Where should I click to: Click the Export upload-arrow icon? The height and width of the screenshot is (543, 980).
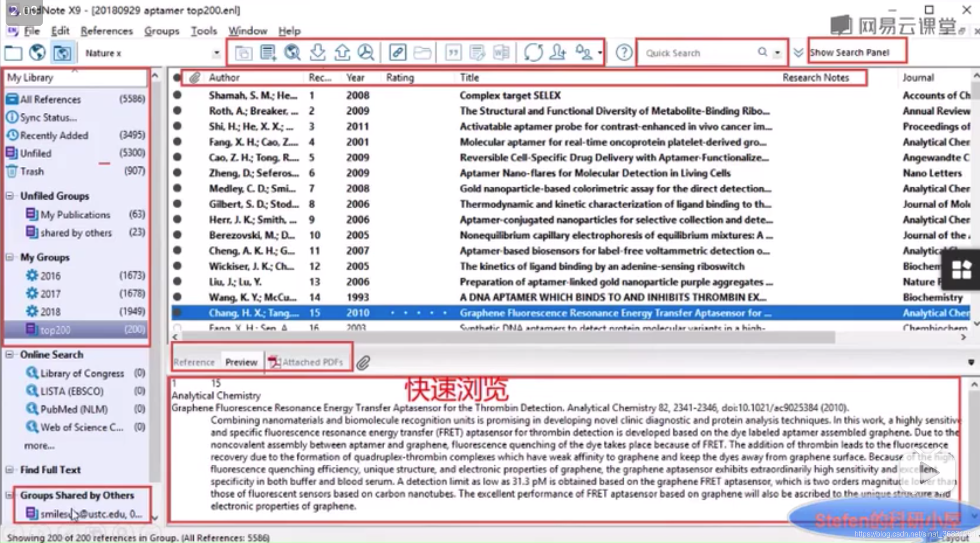(342, 52)
